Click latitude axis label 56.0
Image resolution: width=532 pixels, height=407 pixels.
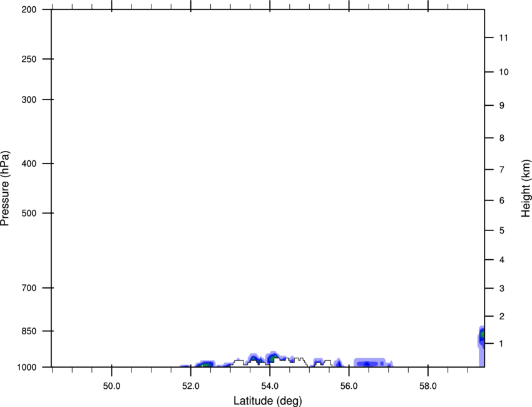point(349,386)
